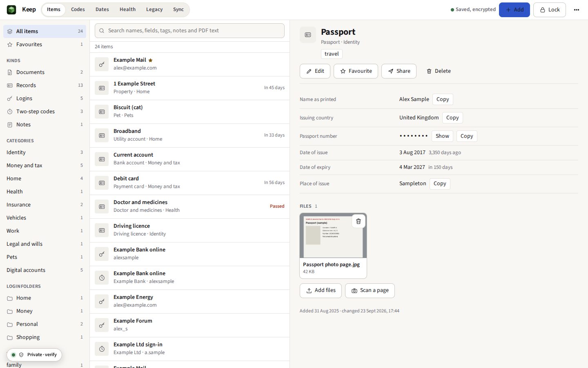Click Scan a page button
Screen dimensions: 588x368
click(370, 291)
